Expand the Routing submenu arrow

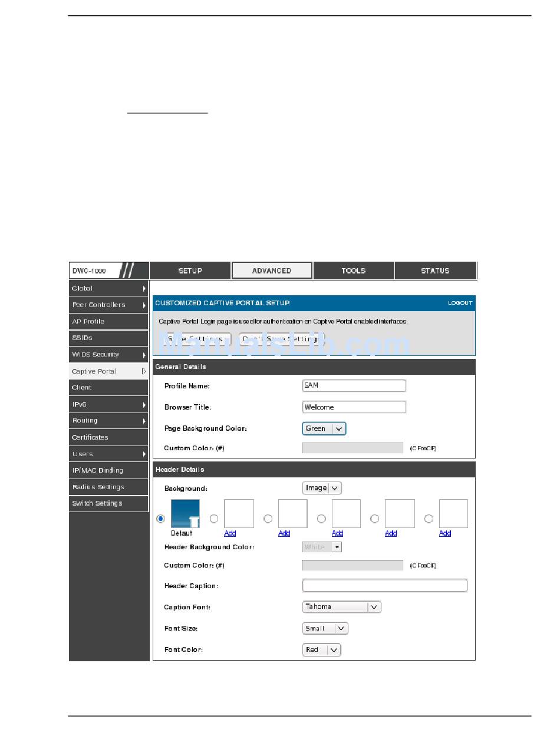144,421
